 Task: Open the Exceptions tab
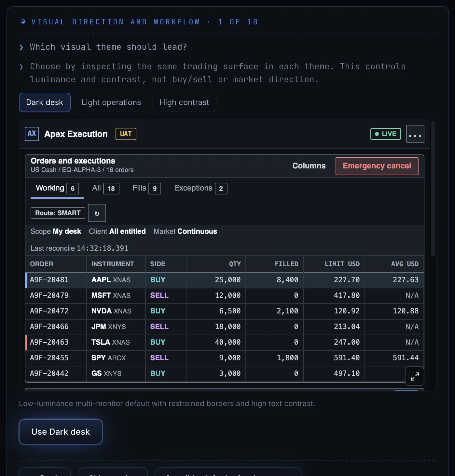click(x=201, y=188)
